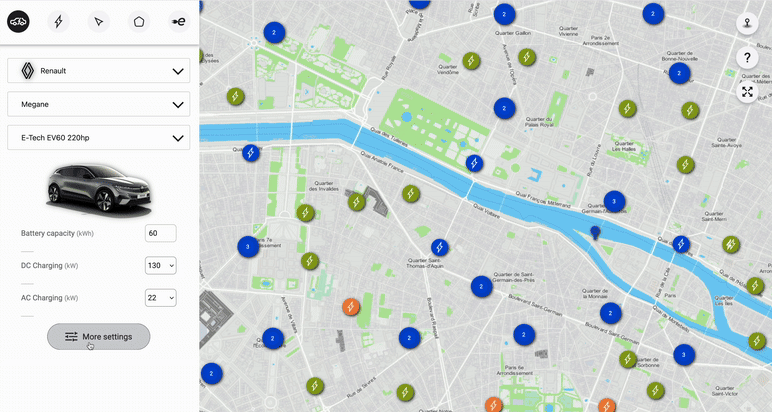772x412 pixels.
Task: Select the blue cluster marker labeled 3 near Paris 7e
Action: 248,246
